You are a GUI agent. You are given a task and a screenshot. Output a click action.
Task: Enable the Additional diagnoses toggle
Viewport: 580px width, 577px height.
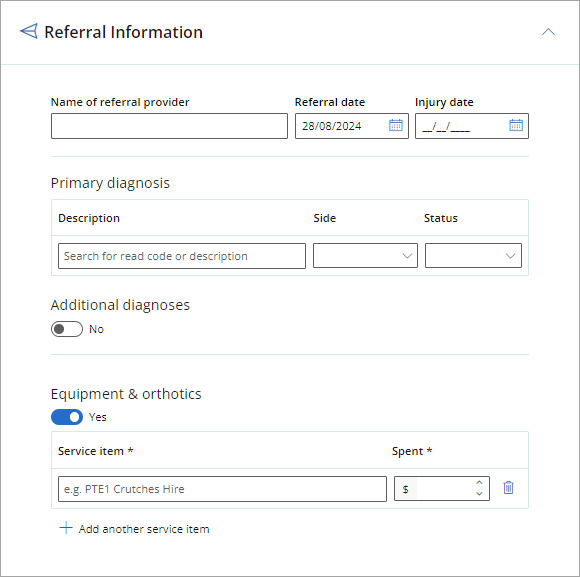(x=67, y=329)
